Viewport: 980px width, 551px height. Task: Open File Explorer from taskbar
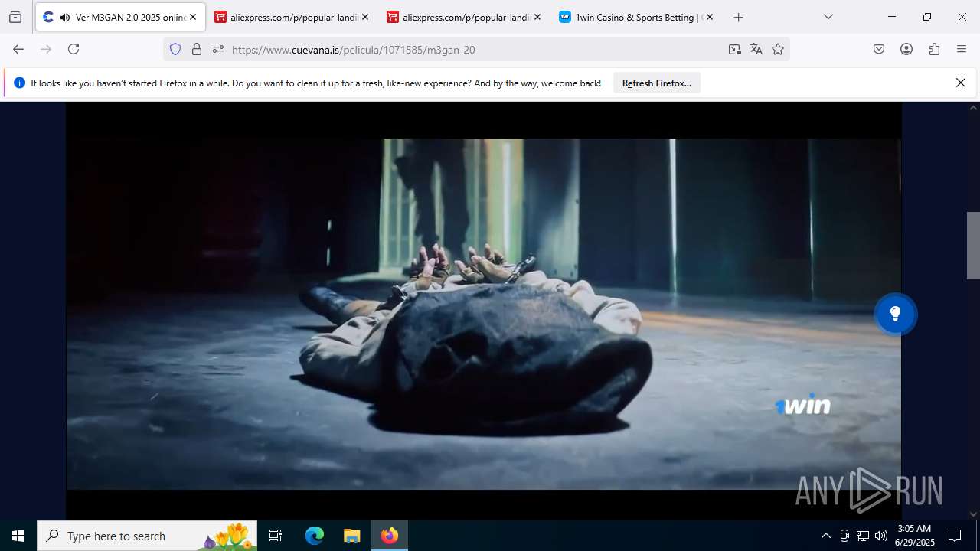351,536
